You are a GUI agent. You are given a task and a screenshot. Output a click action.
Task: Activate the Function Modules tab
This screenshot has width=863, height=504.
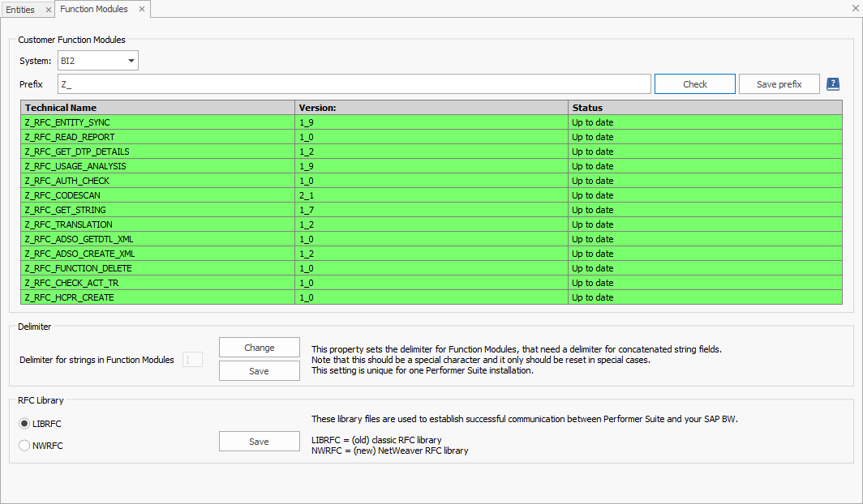[x=95, y=9]
